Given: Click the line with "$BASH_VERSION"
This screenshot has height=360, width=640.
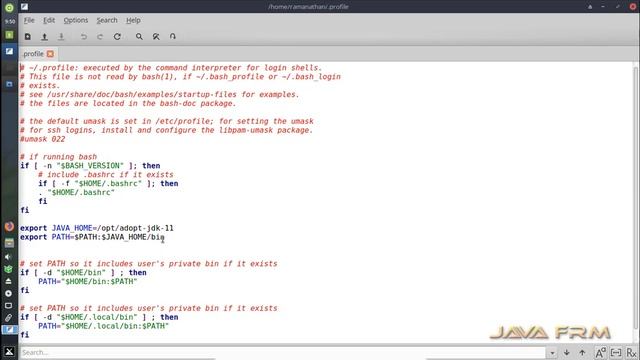Looking at the screenshot, I should click(x=90, y=166).
